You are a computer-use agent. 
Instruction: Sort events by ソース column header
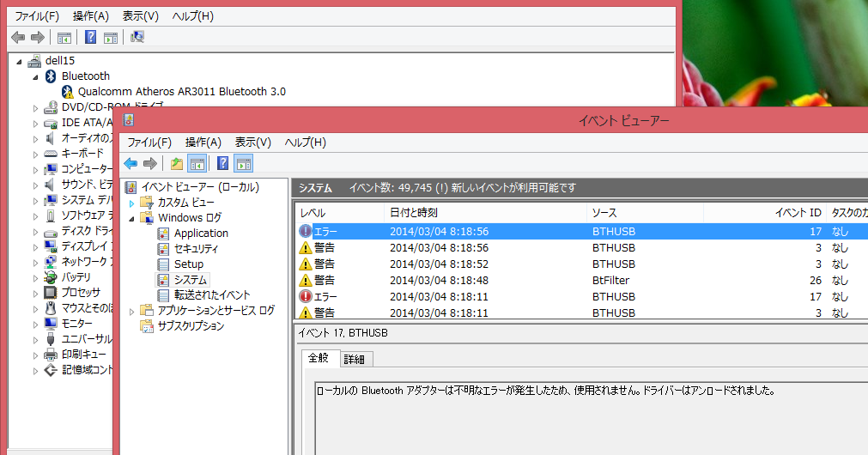[645, 213]
